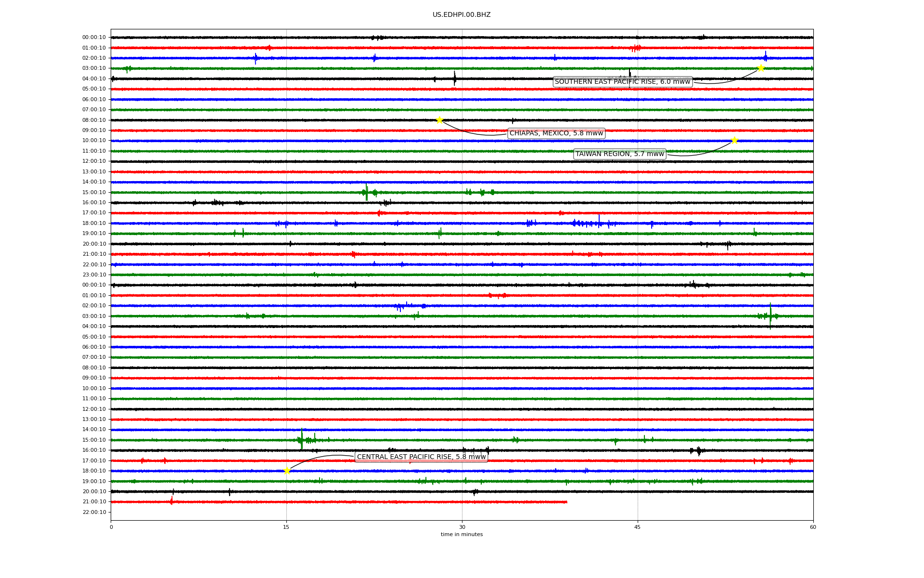This screenshot has height=578, width=924.
Task: Select the 'TAIWAN REGION, 5.7 mww' annotation label
Action: coord(620,154)
